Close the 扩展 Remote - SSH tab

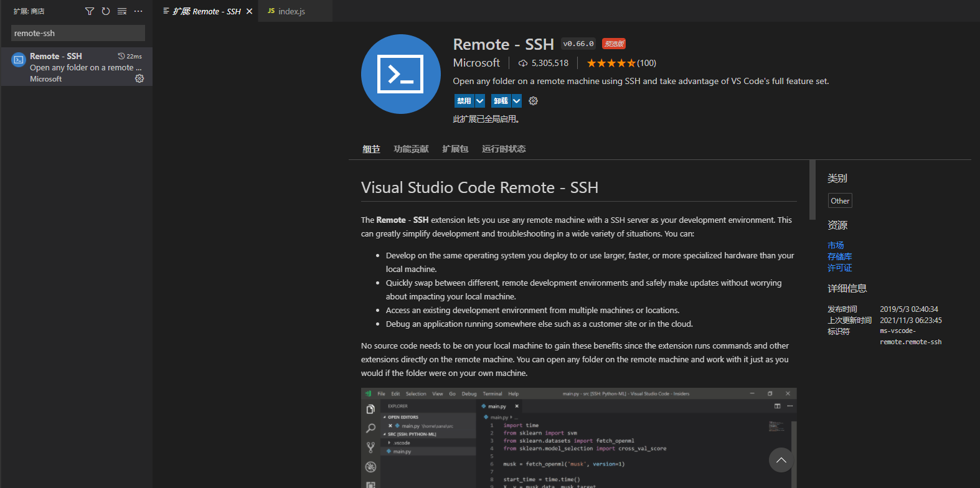pyautogui.click(x=250, y=11)
